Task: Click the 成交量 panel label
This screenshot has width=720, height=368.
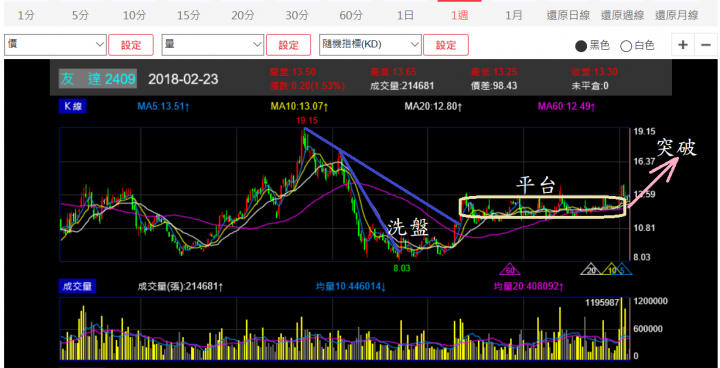Action: (77, 287)
